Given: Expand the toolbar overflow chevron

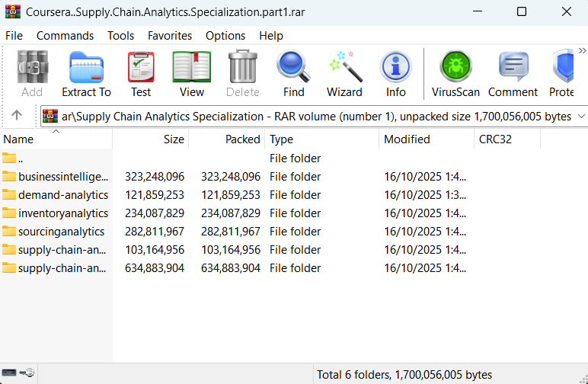Looking at the screenshot, I should point(582,51).
